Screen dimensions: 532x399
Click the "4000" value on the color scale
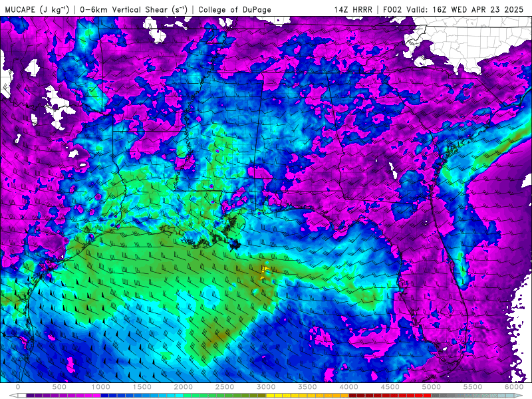(348, 387)
